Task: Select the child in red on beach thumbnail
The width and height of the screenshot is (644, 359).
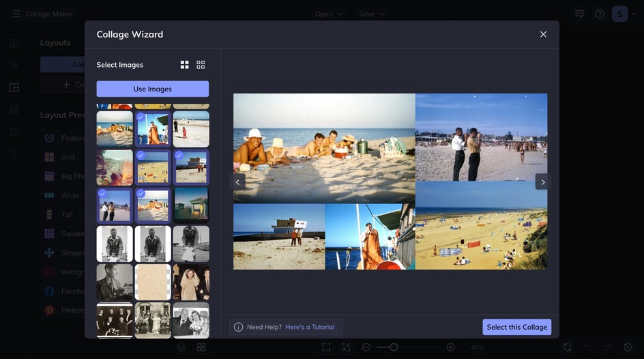Action: (x=191, y=129)
